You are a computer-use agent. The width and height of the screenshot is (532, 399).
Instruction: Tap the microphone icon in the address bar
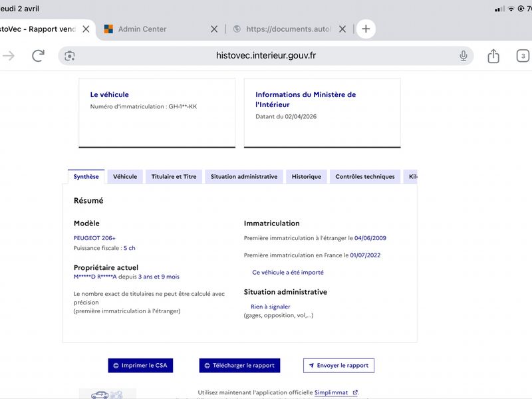(463, 56)
